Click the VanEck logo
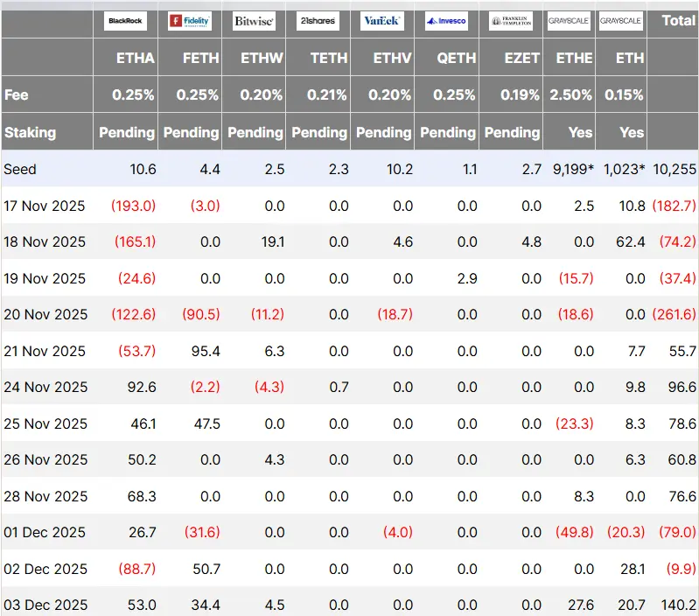This screenshot has width=699, height=616. pos(382,21)
